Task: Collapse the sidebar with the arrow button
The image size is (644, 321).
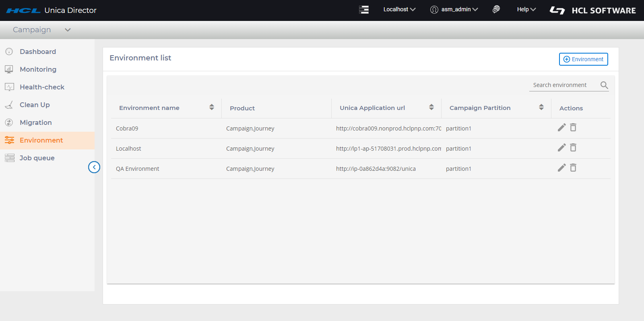Action: click(94, 167)
